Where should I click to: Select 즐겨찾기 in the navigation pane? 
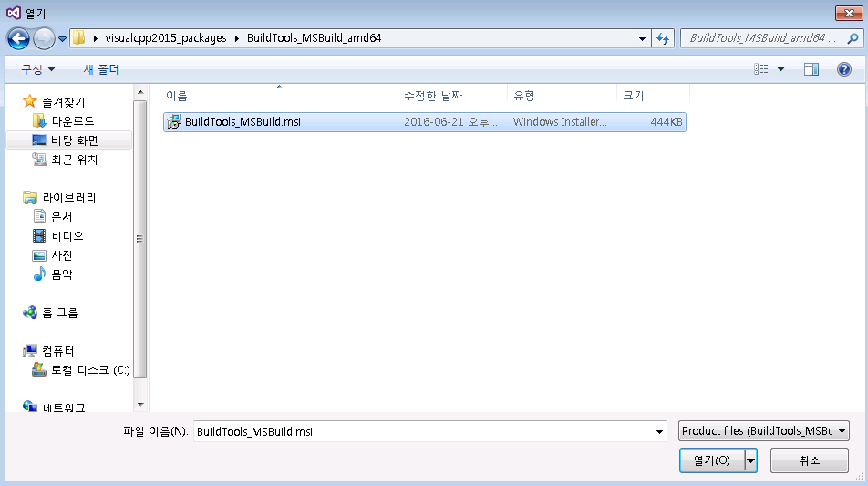(64, 102)
